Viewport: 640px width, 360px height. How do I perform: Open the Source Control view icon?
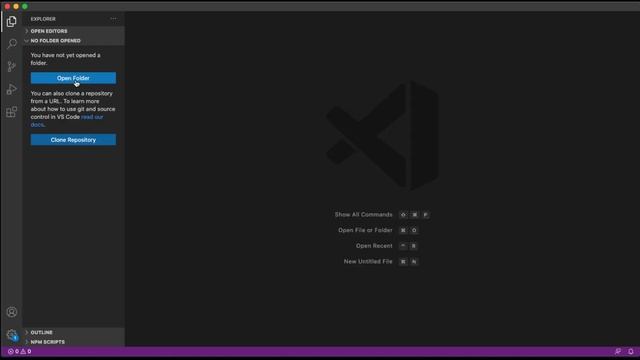pyautogui.click(x=11, y=67)
